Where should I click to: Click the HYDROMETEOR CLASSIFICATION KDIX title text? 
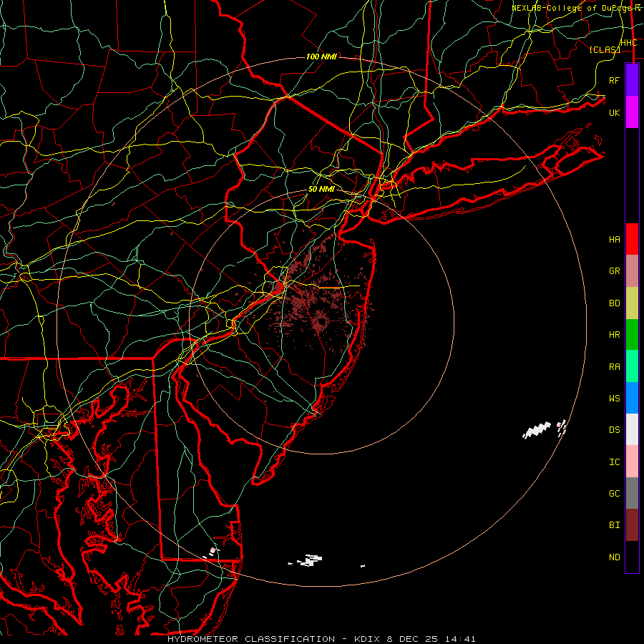[321, 639]
